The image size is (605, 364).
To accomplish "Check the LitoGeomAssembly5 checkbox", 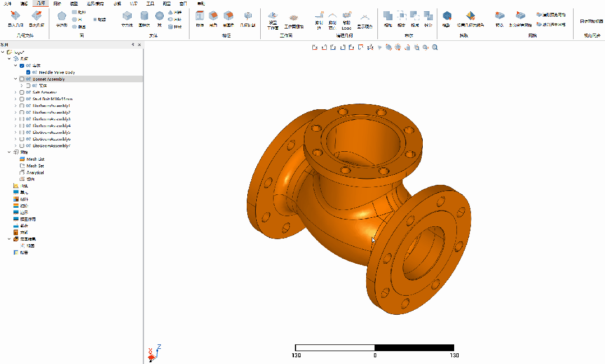I will [22, 133].
